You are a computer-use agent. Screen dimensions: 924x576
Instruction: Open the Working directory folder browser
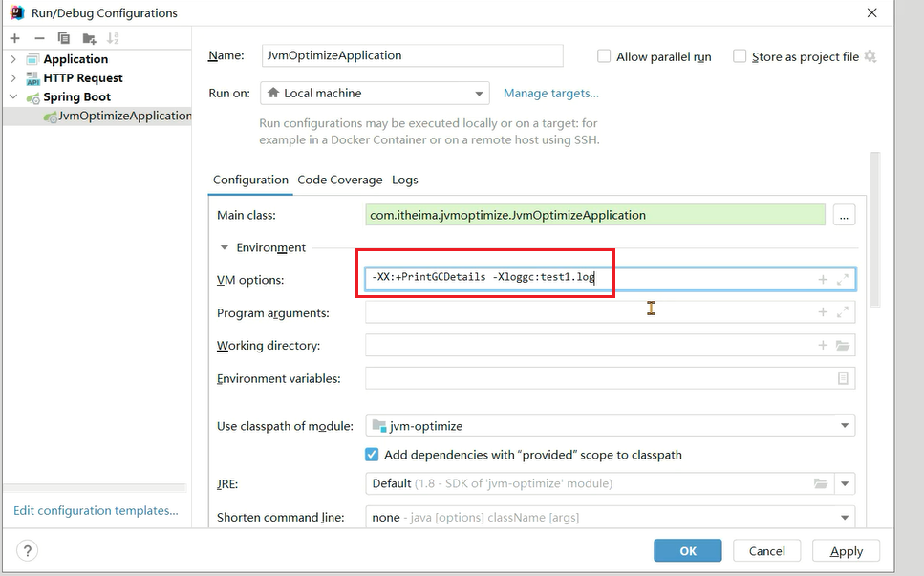pos(843,346)
